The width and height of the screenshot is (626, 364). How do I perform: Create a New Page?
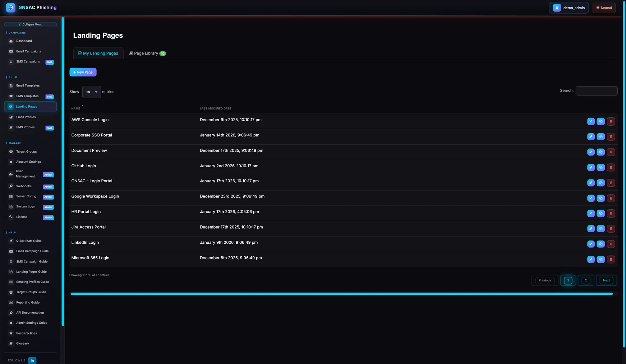[83, 72]
